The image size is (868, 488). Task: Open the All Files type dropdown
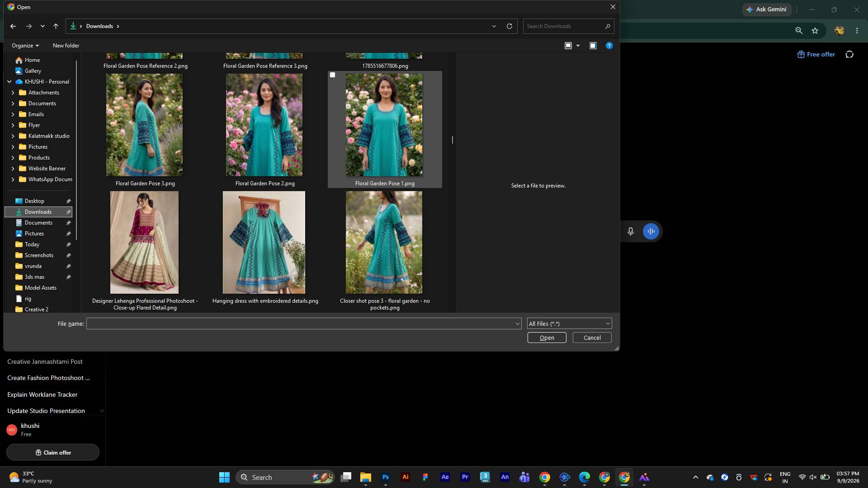click(x=569, y=324)
